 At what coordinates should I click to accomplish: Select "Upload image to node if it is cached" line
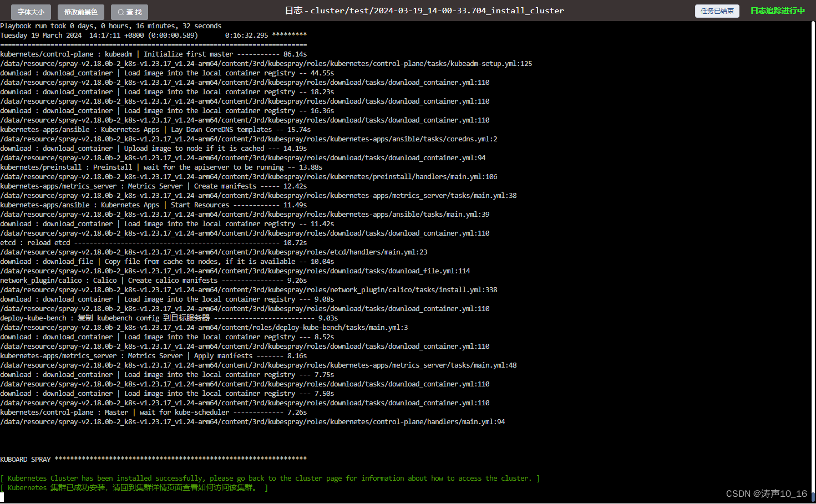(x=154, y=149)
